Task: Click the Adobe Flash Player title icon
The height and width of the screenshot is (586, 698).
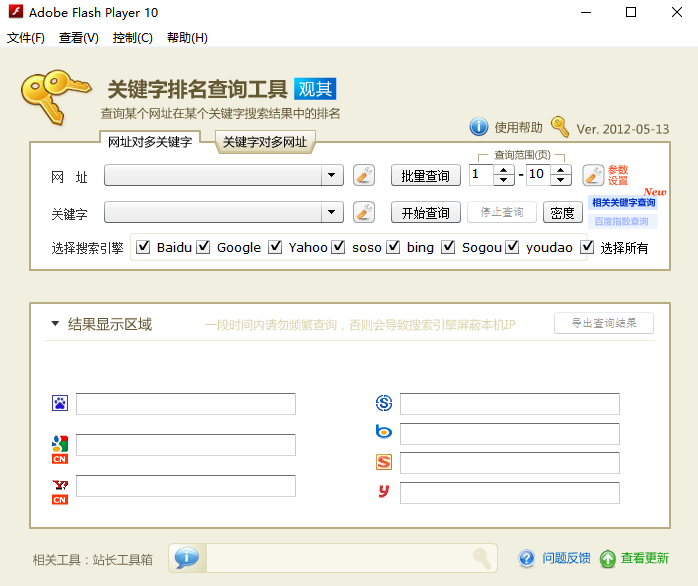Action: point(16,12)
